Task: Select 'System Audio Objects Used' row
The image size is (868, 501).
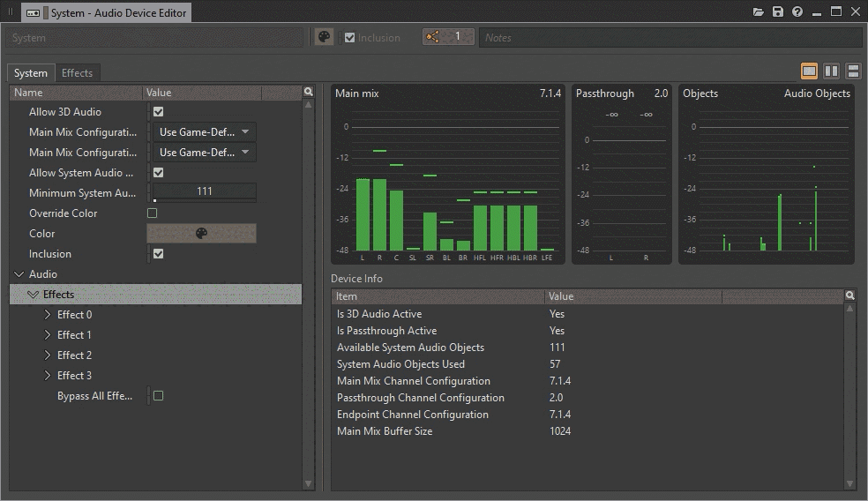Action: (x=587, y=364)
